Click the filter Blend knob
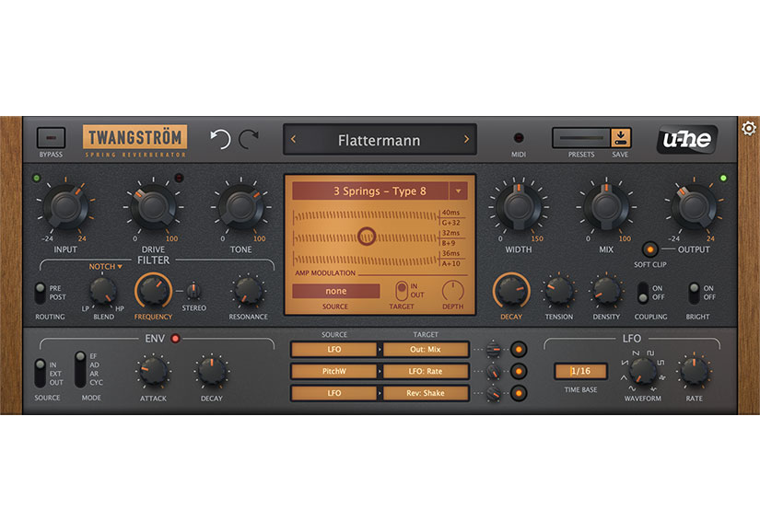The height and width of the screenshot is (532, 760). point(104,291)
